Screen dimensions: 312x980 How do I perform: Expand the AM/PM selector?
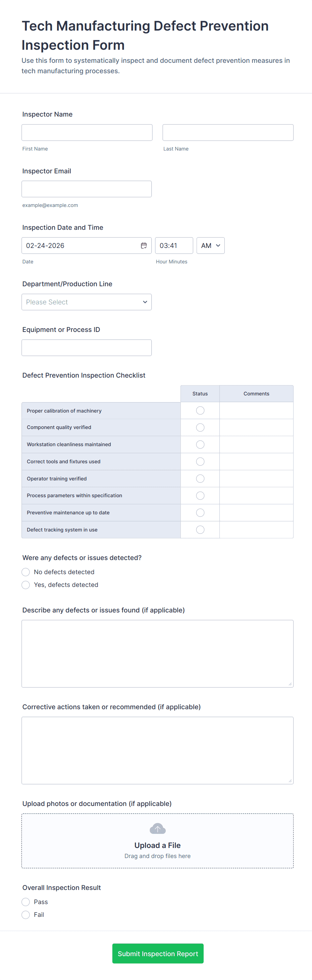tap(211, 246)
